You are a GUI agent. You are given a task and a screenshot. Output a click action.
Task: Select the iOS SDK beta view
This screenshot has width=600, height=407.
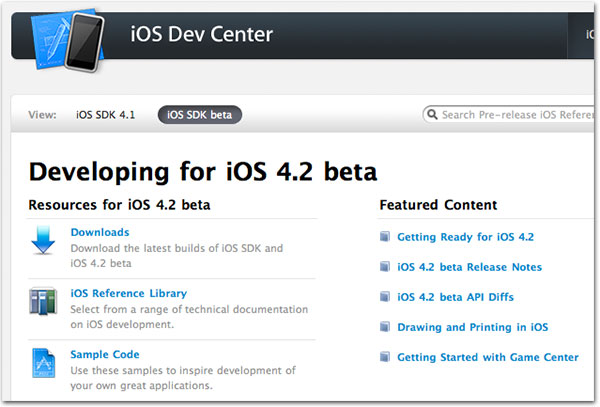pyautogui.click(x=199, y=115)
